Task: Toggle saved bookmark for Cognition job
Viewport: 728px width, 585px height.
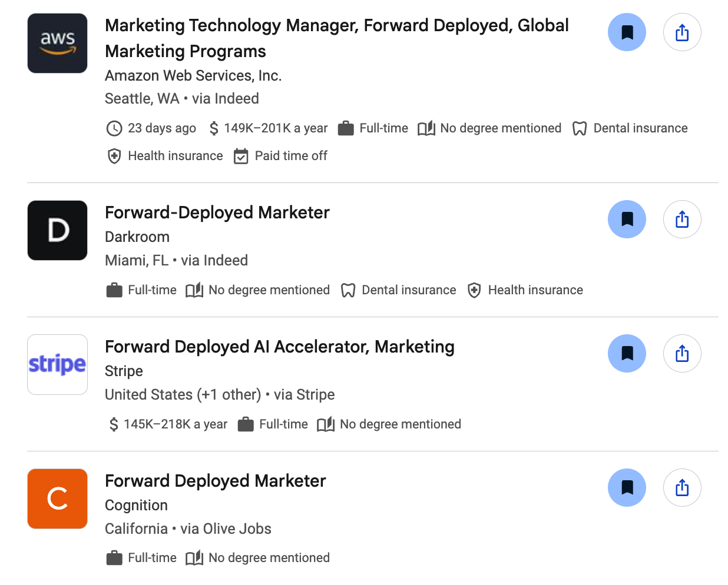Action: (627, 488)
